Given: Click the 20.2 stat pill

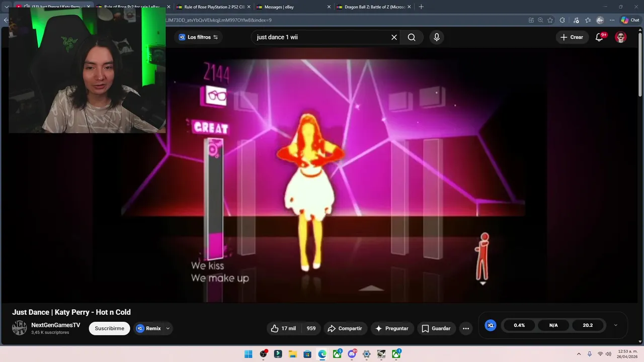Looking at the screenshot, I should (x=588, y=325).
